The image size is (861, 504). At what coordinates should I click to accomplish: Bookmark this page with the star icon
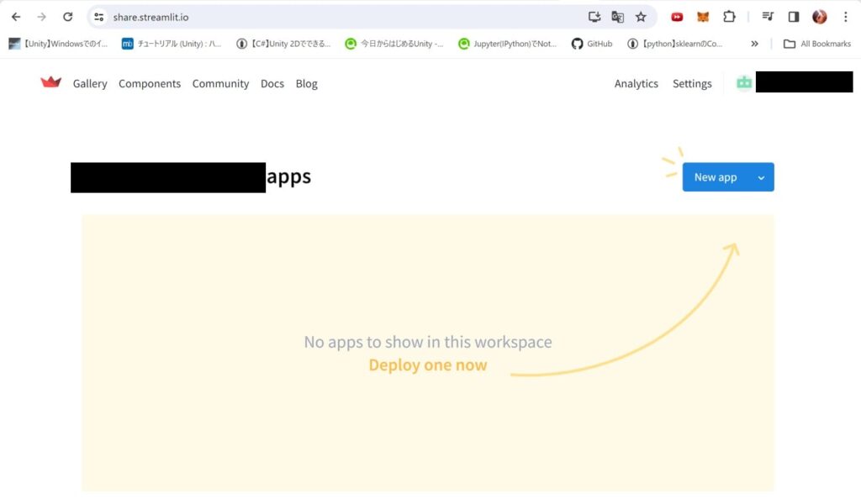coord(641,17)
